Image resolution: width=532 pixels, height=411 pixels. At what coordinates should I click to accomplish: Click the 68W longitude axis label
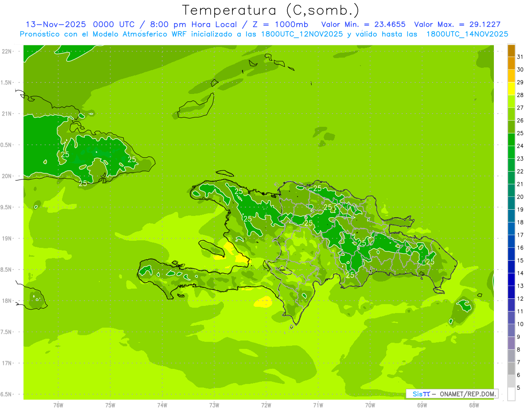point(473,405)
